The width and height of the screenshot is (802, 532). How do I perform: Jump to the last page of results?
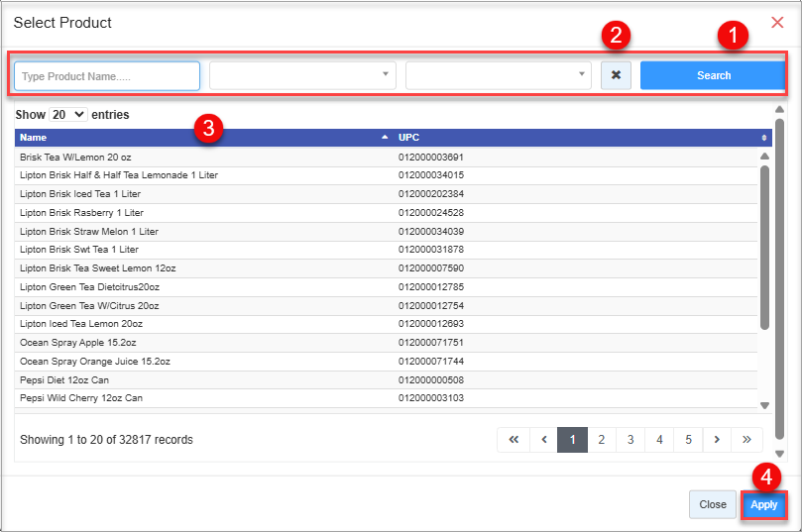coord(746,440)
